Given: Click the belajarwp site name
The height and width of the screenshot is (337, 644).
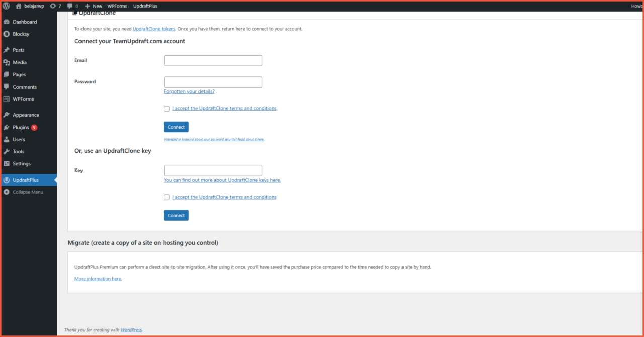Looking at the screenshot, I should (x=35, y=6).
